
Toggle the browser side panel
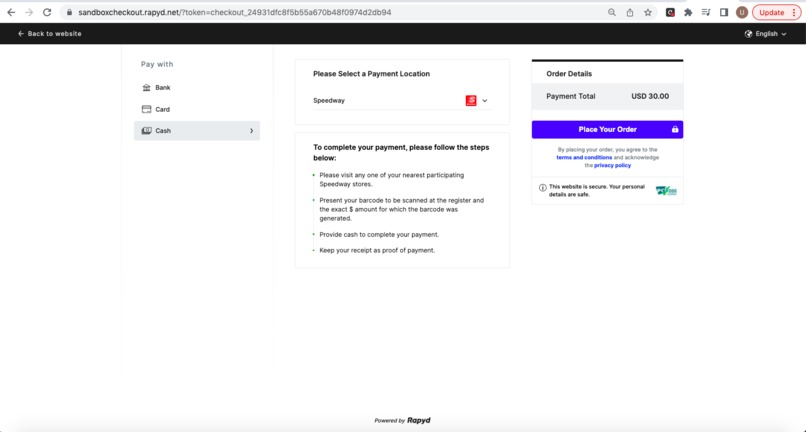coord(724,12)
